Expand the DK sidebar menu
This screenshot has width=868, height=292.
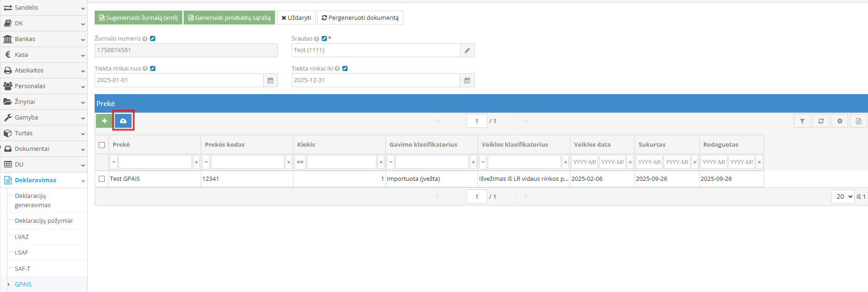pos(44,24)
